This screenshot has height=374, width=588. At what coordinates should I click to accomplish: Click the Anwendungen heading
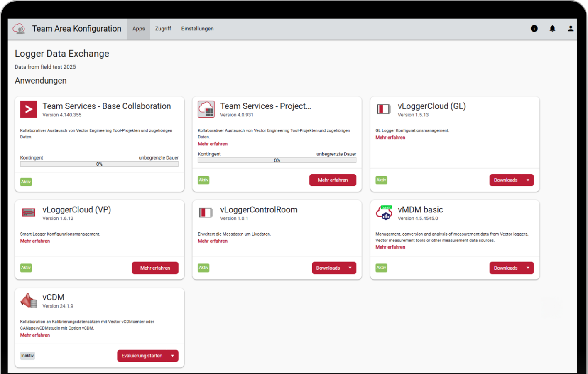pos(41,81)
